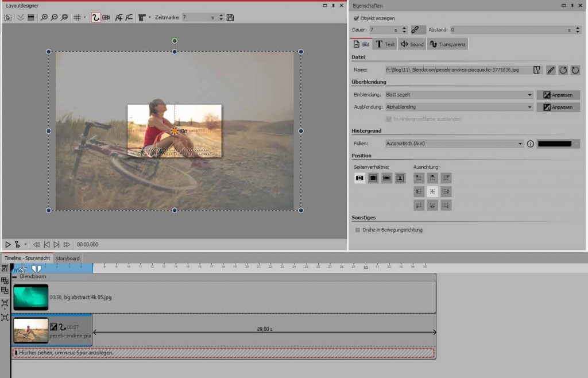This screenshot has height=378, width=588.
Task: Click the pencil edit icon beside the file name
Action: pos(551,70)
